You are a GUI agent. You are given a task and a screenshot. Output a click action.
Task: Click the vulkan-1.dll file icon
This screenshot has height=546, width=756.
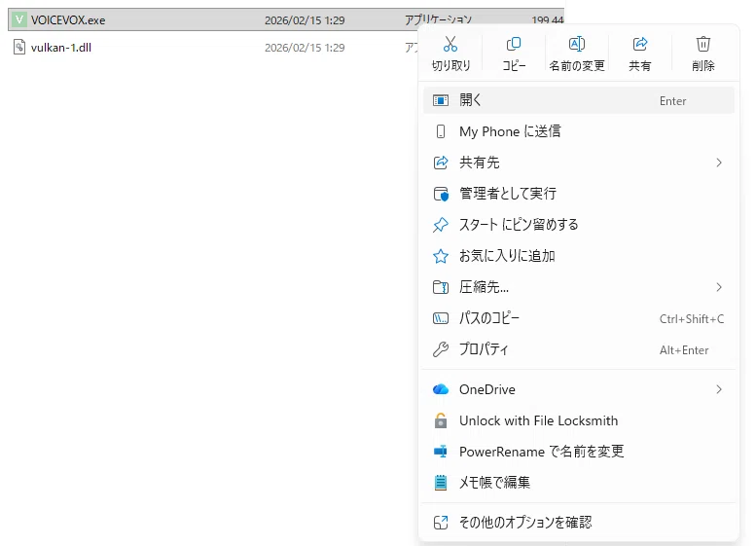tap(19, 48)
